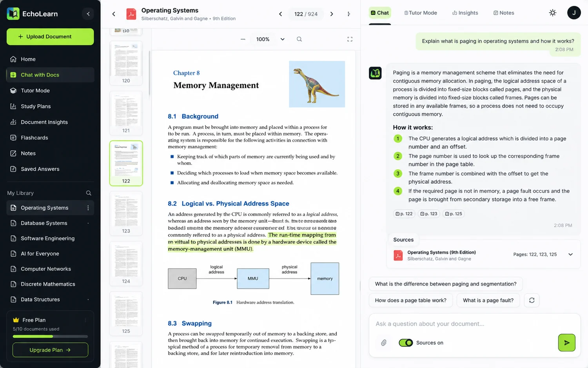Click Upload Document button

tap(50, 36)
